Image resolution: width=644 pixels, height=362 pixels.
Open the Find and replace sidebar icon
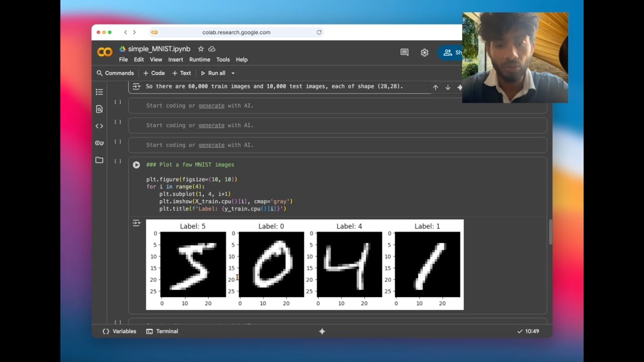pyautogui.click(x=99, y=109)
